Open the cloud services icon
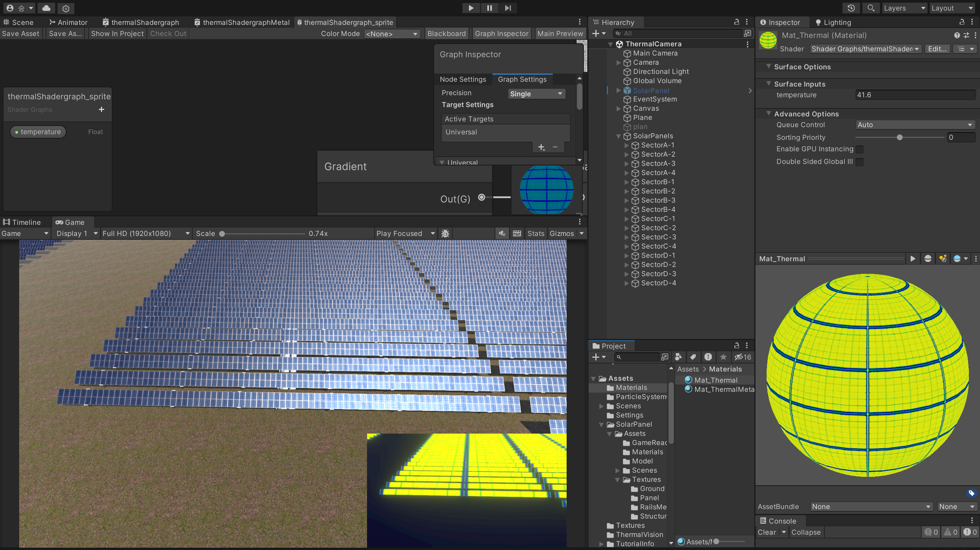Viewport: 980px width, 550px height. (46, 8)
